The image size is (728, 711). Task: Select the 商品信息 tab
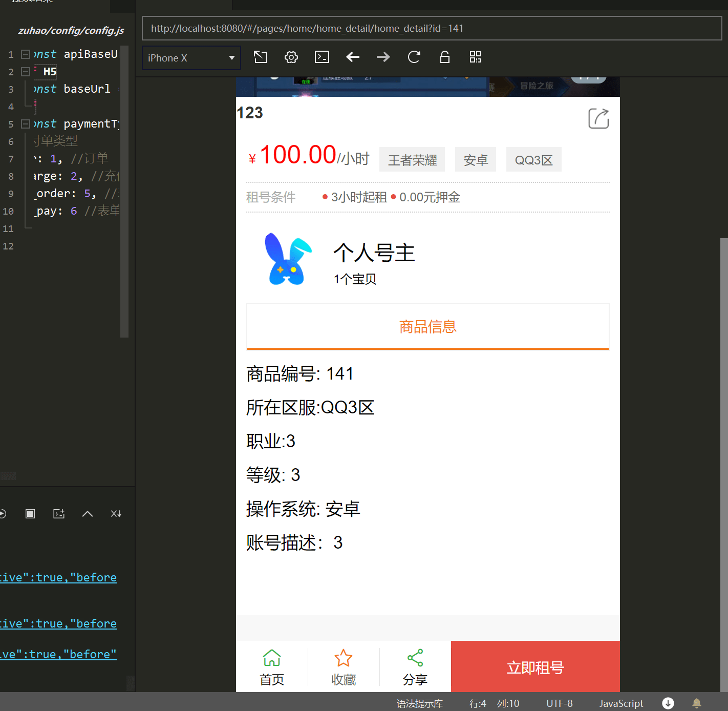[x=428, y=326]
